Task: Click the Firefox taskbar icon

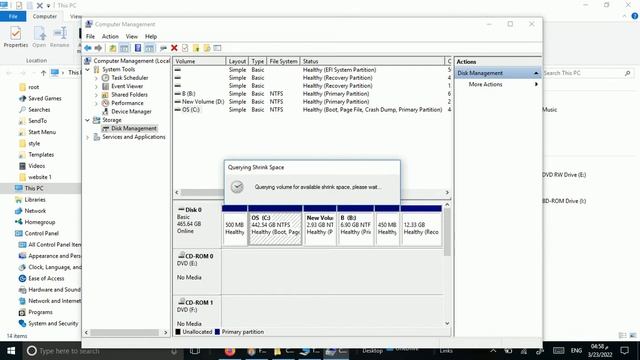Action: coord(230,351)
